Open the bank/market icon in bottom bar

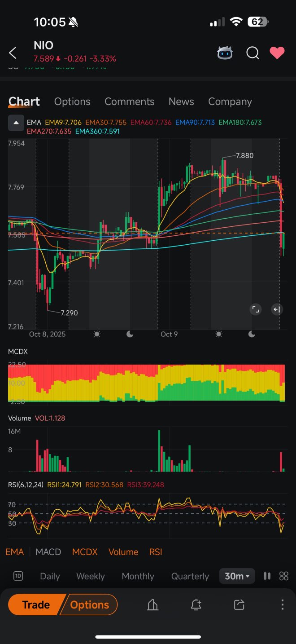coord(152,605)
